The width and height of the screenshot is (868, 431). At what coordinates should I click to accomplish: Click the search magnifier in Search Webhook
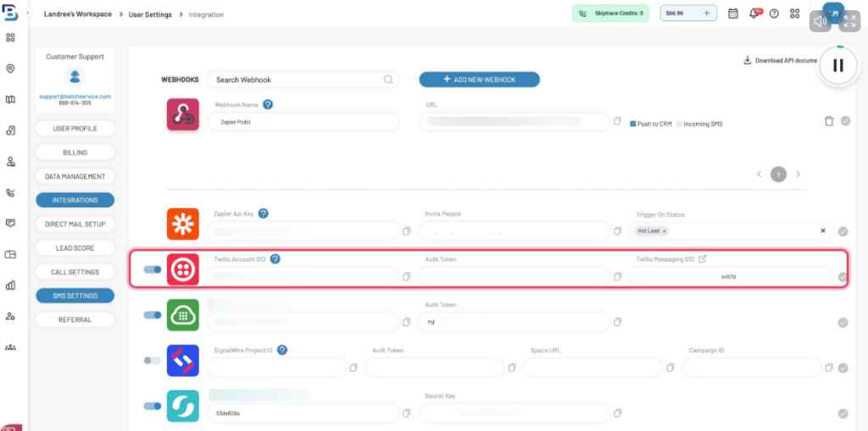tap(389, 80)
